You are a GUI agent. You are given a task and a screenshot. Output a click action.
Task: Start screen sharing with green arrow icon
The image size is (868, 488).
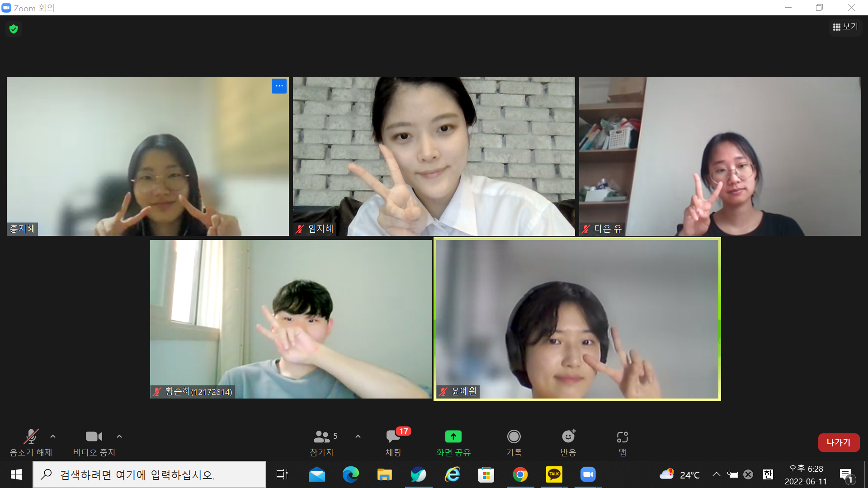(453, 437)
